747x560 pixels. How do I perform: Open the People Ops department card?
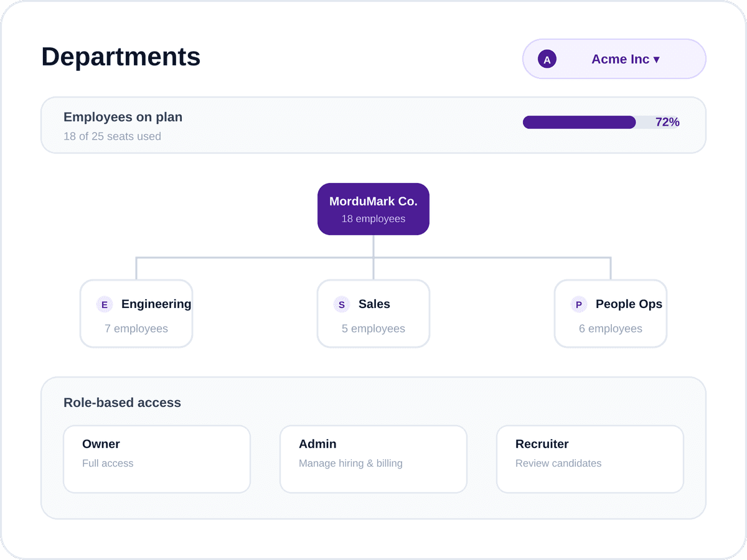point(611,314)
